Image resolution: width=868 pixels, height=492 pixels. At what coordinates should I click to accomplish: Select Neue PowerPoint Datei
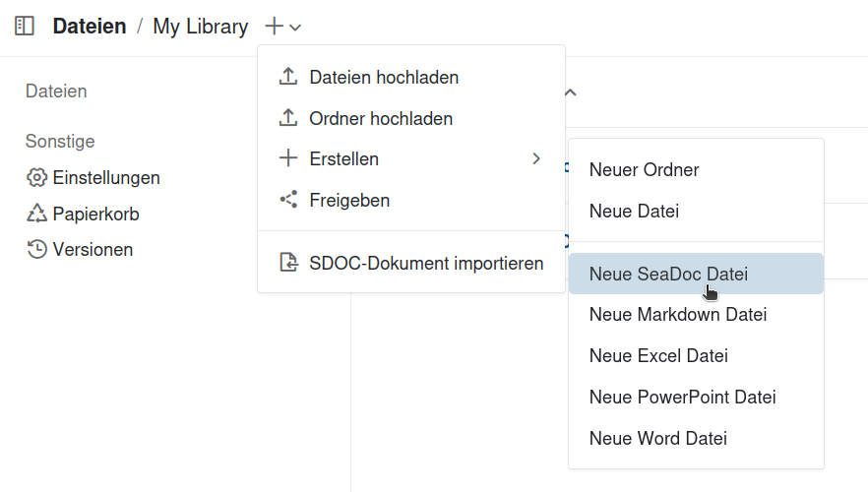[x=682, y=398]
